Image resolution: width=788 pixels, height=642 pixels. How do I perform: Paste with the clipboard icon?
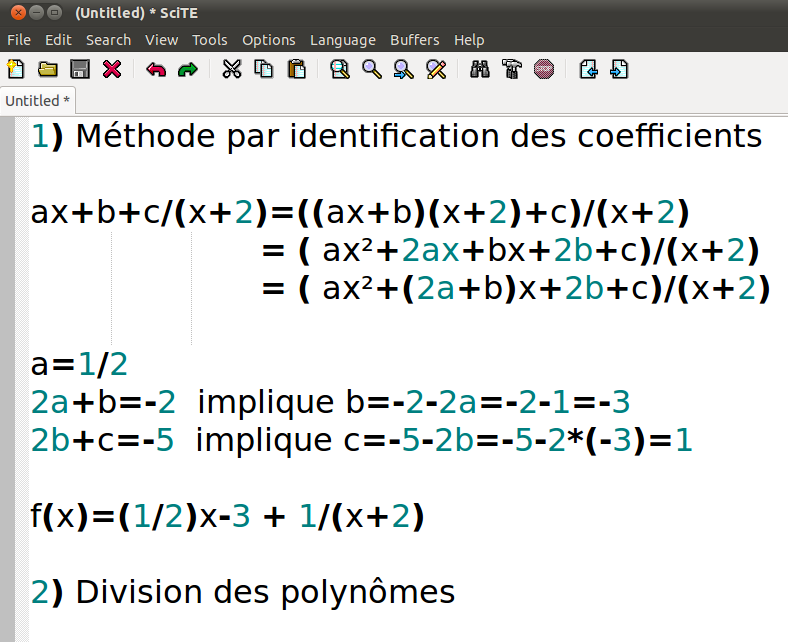tap(296, 69)
